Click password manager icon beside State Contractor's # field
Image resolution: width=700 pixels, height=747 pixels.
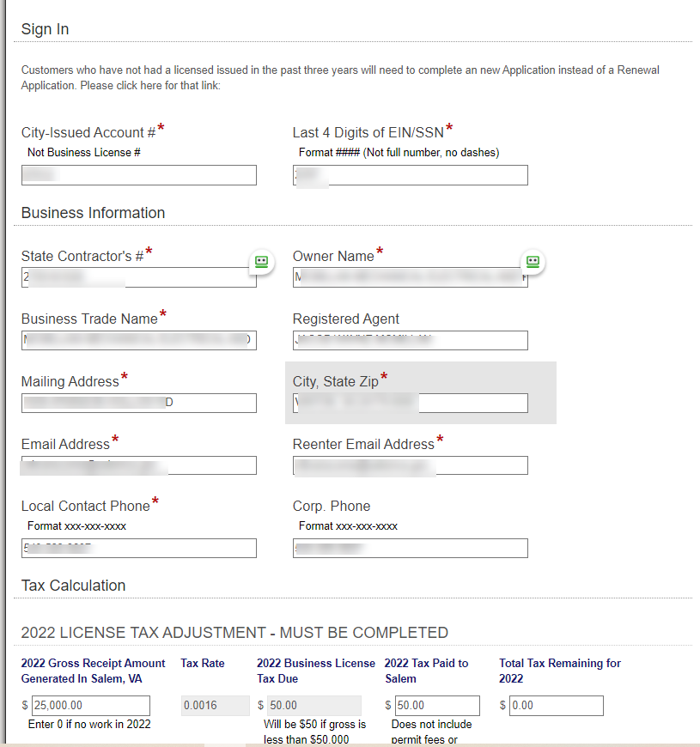pos(262,261)
